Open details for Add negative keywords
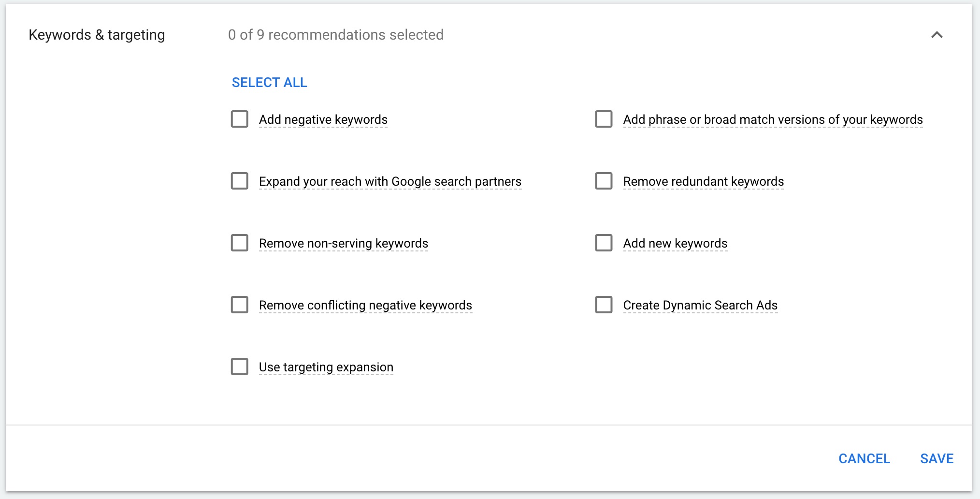The width and height of the screenshot is (980, 499). pyautogui.click(x=323, y=119)
